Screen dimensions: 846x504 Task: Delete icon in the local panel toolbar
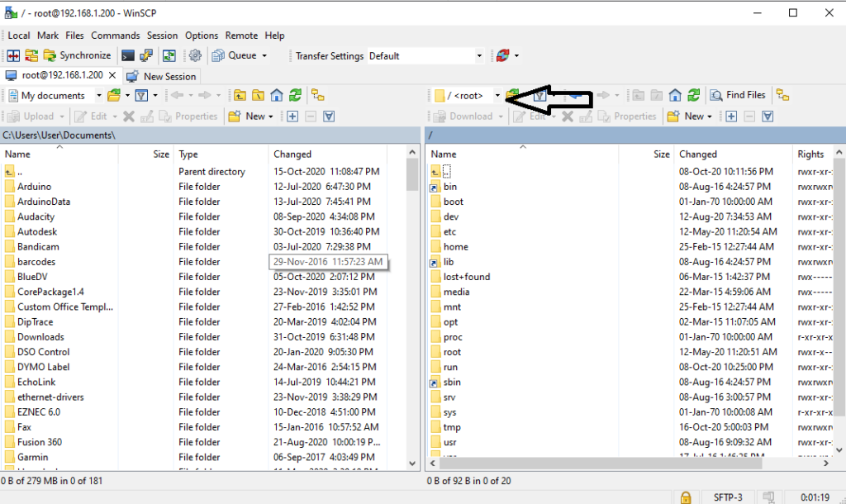(128, 116)
